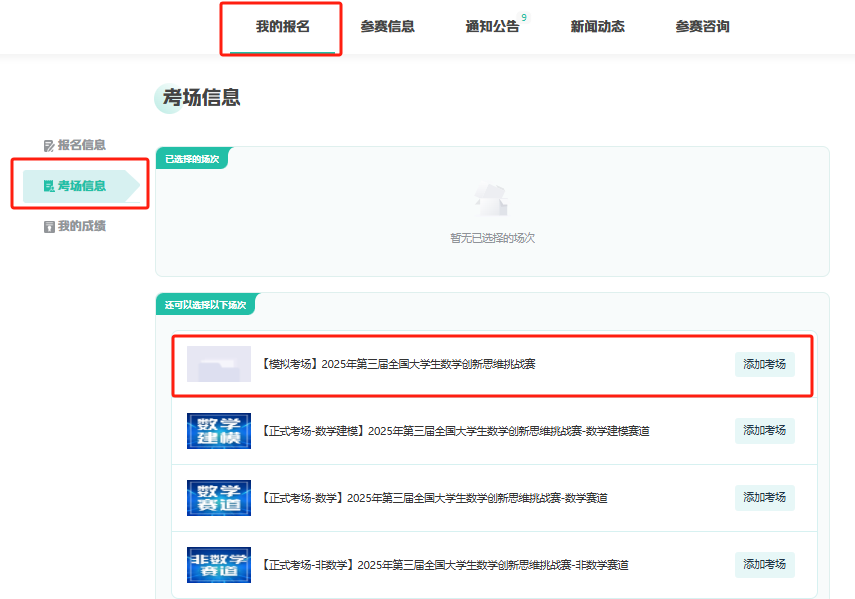This screenshot has width=855, height=599.
Task: Click the notification badge number on 通知公告
Action: tap(524, 18)
